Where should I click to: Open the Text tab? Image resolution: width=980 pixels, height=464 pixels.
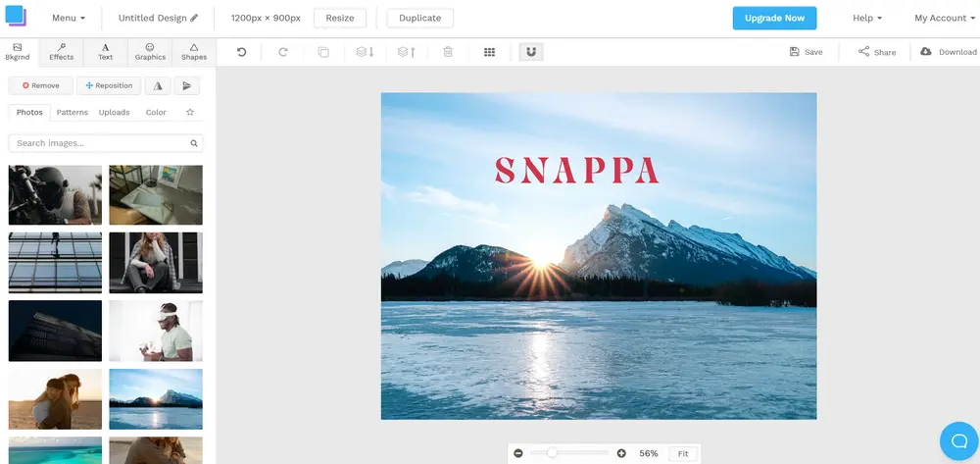(x=106, y=52)
